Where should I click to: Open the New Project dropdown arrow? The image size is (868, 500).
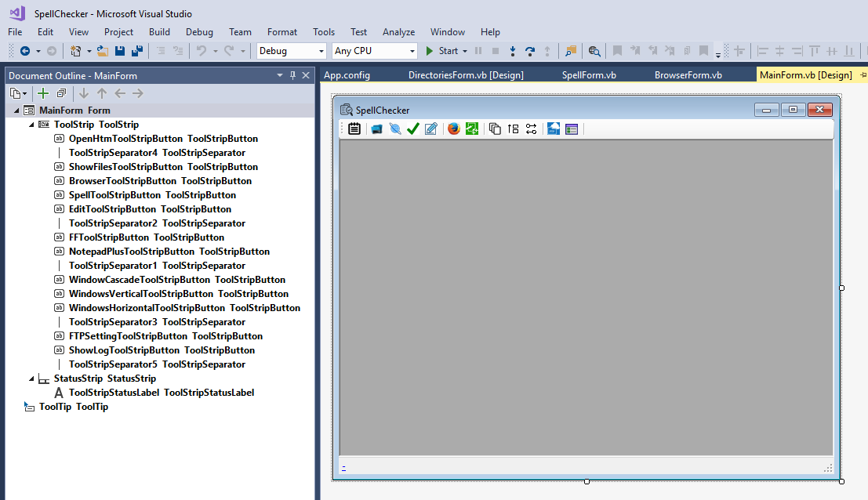(89, 51)
